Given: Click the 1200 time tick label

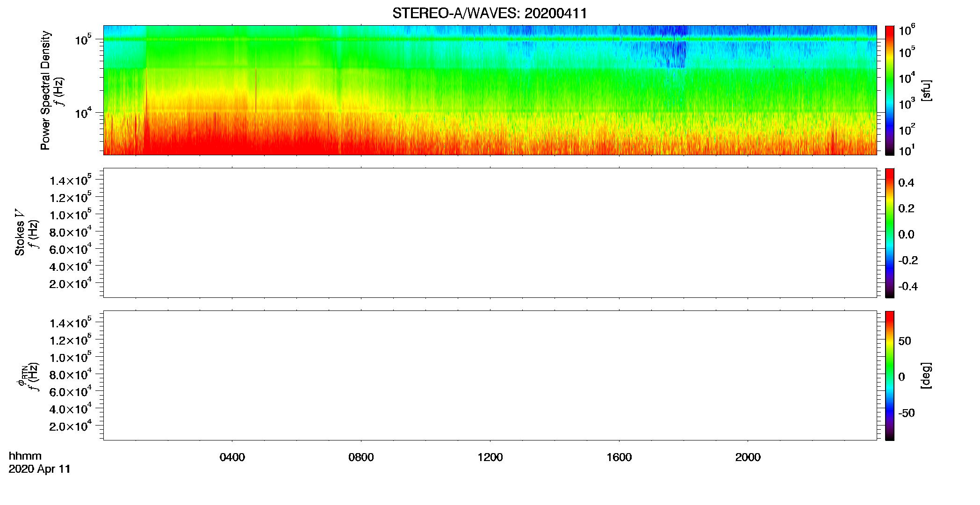Looking at the screenshot, I should pos(490,457).
